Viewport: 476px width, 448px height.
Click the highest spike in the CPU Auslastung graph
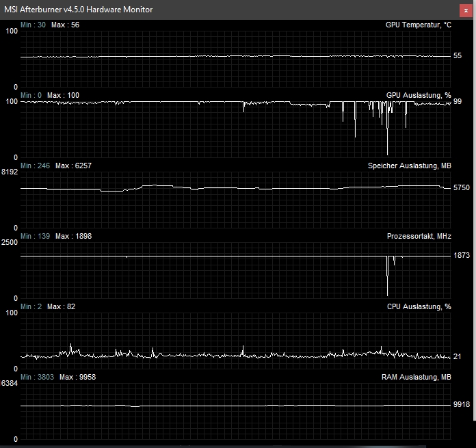[x=70, y=347]
